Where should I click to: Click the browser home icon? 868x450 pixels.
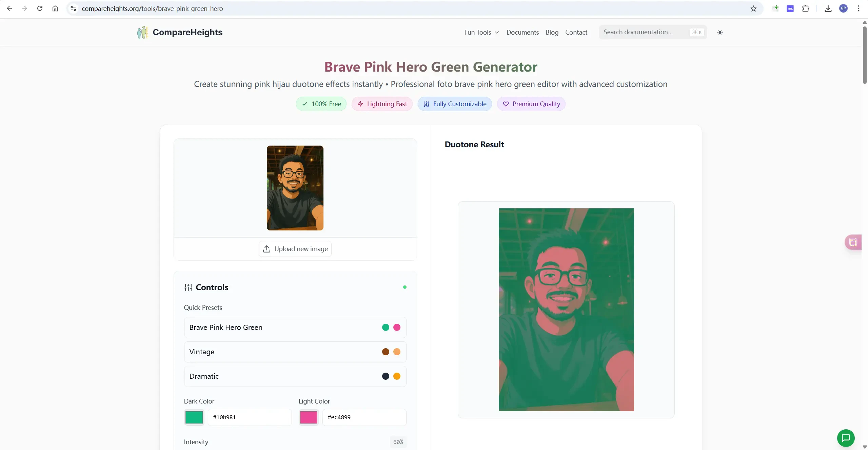55,8
